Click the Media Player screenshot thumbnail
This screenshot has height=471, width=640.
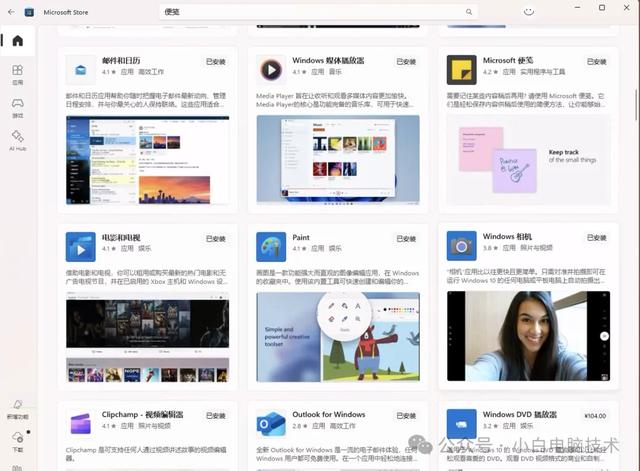coord(338,160)
